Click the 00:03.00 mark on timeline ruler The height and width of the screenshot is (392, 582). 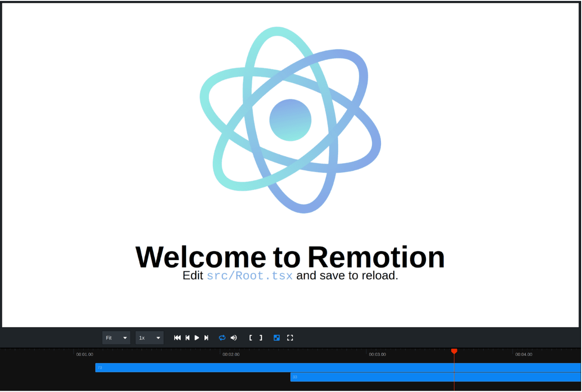(x=377, y=355)
